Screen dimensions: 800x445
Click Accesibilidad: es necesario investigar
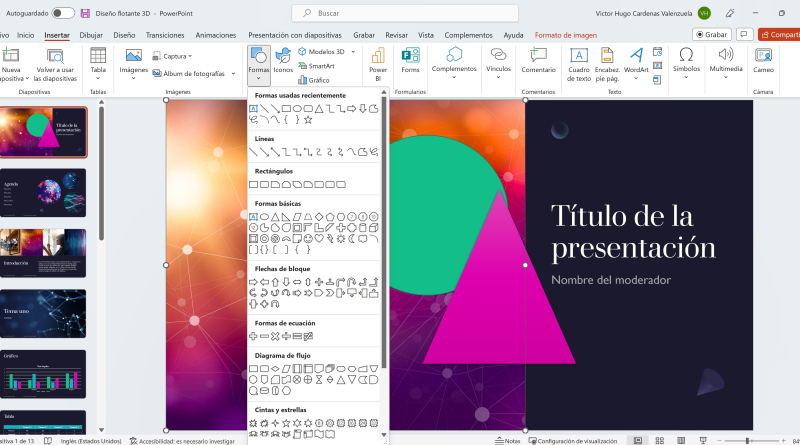click(182, 441)
